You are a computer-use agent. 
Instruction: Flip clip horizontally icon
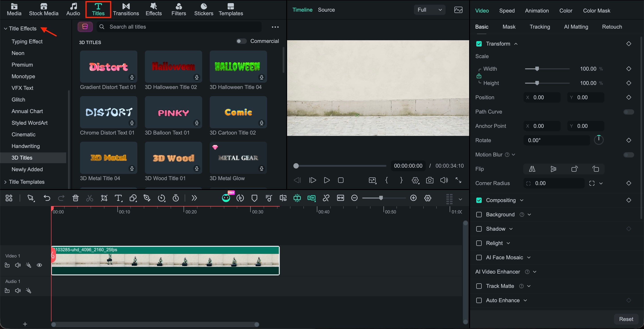click(x=532, y=169)
